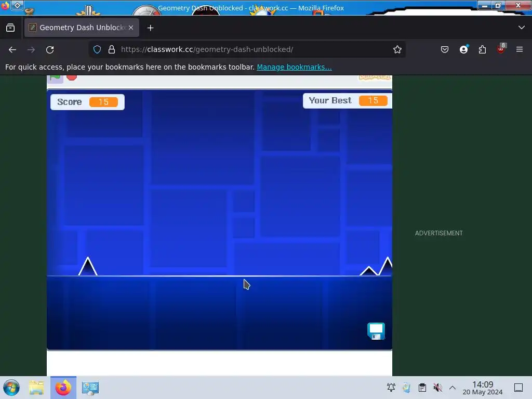This screenshot has width=532, height=399.
Task: Toggle the muted volume tray icon
Action: click(437, 388)
